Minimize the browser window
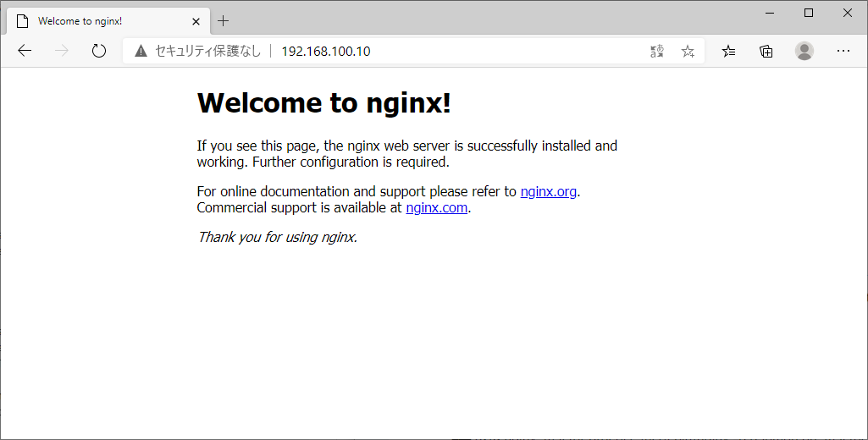Viewport: 868px width, 440px height. click(x=770, y=14)
